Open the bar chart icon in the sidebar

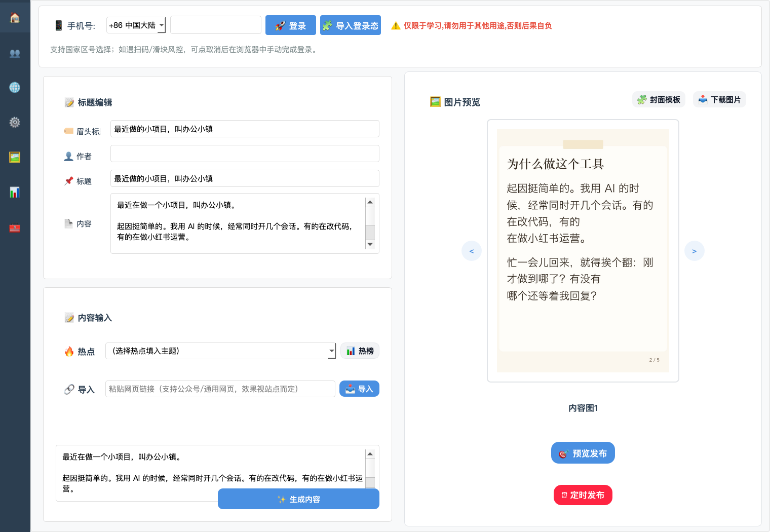point(15,192)
